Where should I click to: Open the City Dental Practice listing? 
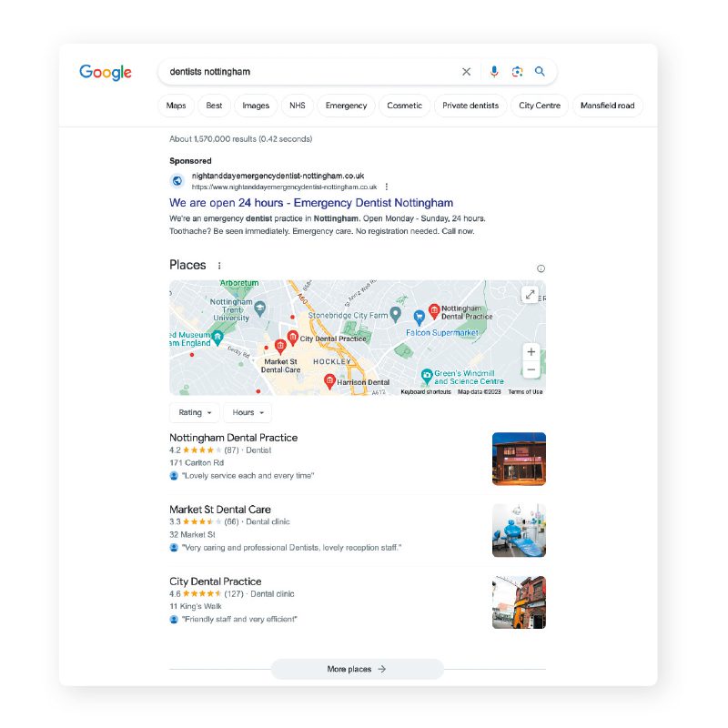pyautogui.click(x=216, y=581)
